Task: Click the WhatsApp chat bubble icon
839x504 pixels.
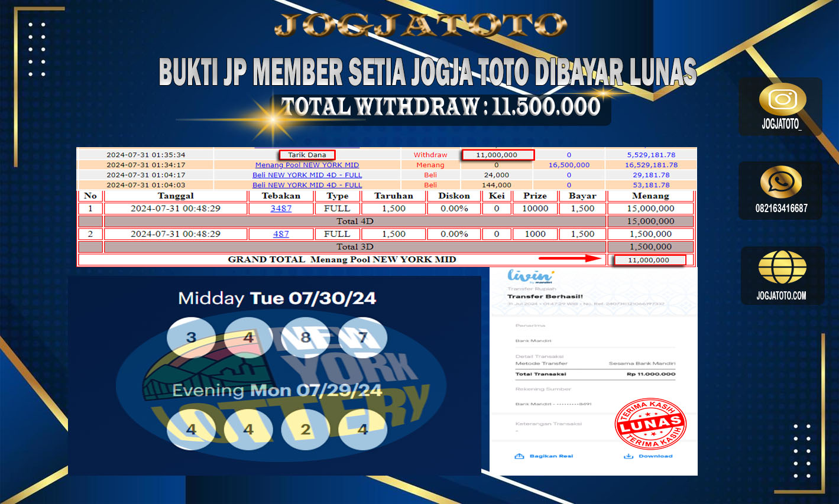Action: 781,182
